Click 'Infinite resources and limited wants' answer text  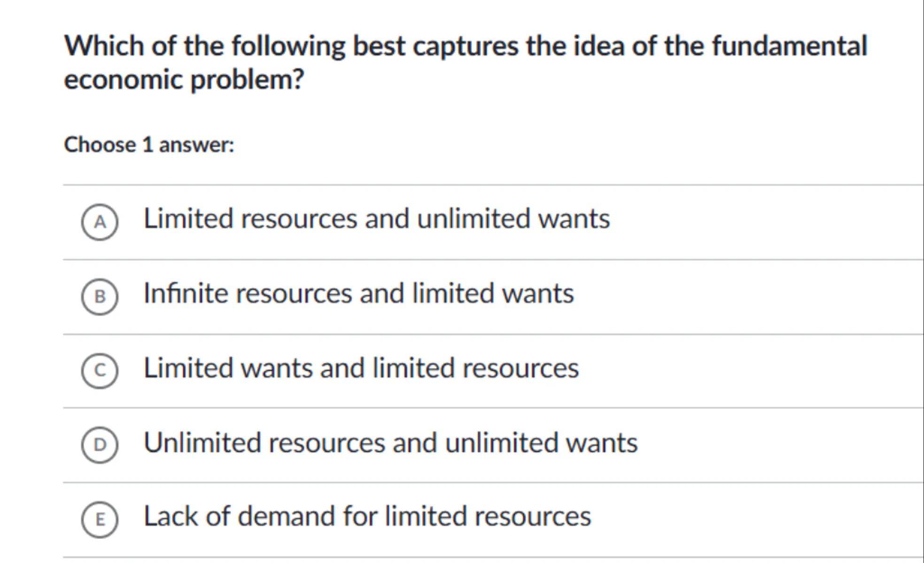point(358,294)
